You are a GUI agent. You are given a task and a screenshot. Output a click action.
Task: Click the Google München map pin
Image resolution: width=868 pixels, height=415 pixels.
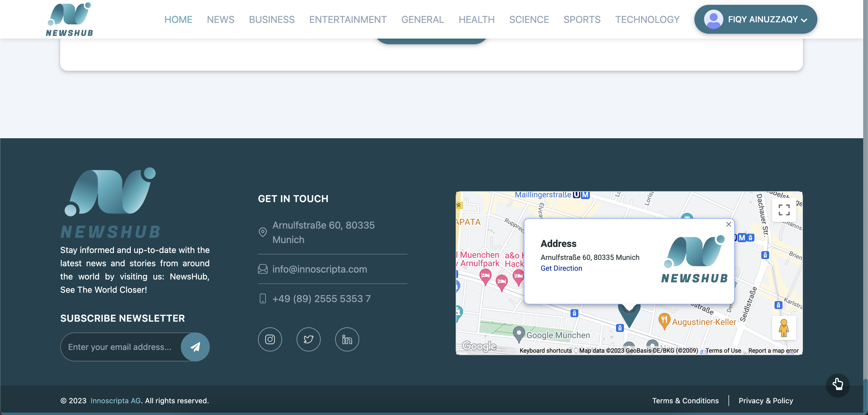pos(519,334)
